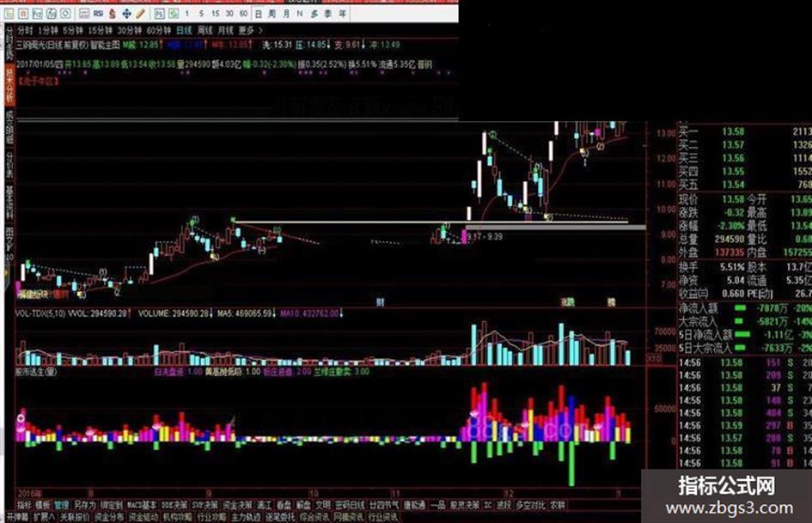
Task: Click the 扩展 expand button at bottom
Action: pos(44,517)
